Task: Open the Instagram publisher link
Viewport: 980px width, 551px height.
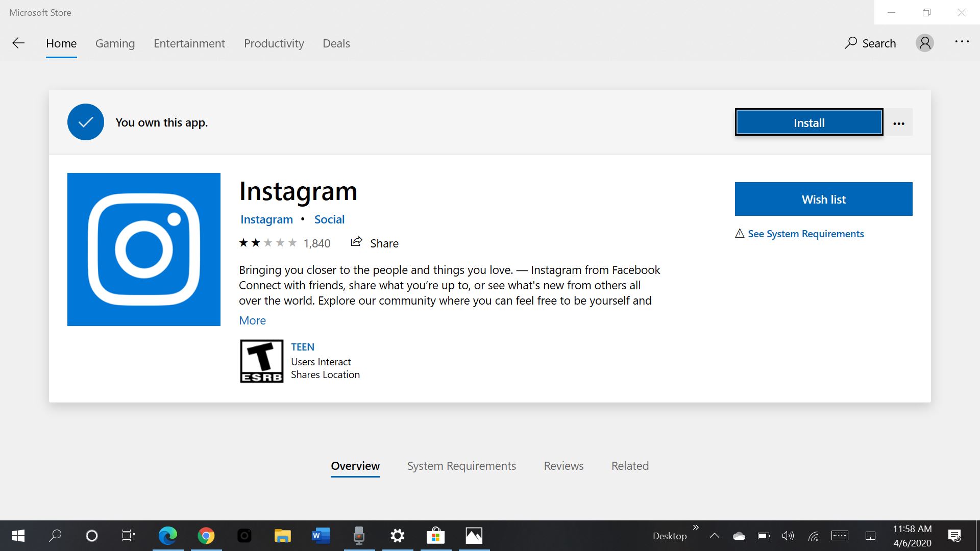Action: (266, 219)
